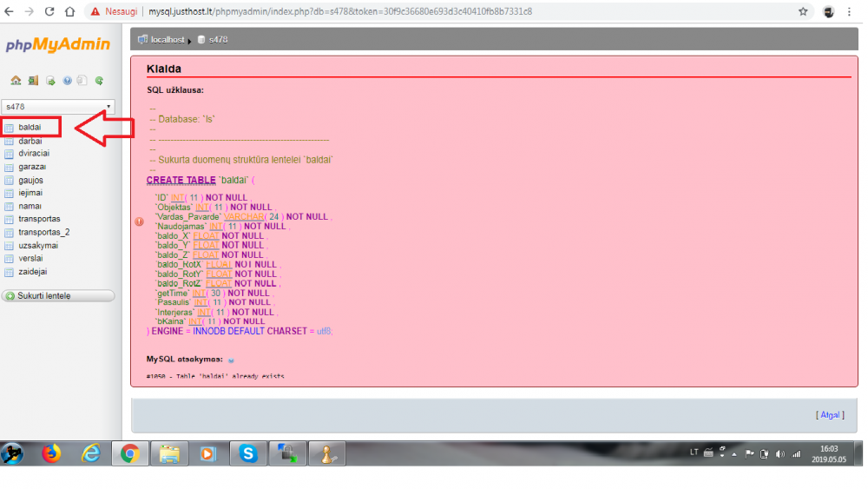Image resolution: width=868 pixels, height=489 pixels.
Task: Click the table icon next to darbai
Action: coord(9,142)
